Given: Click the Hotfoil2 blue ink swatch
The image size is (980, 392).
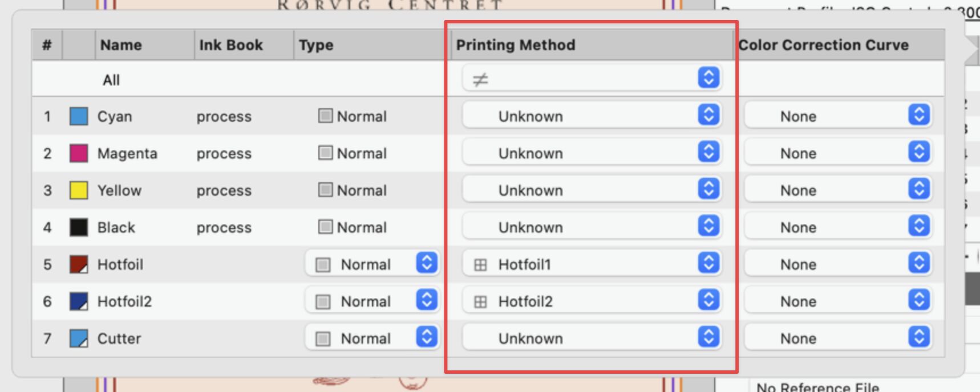Looking at the screenshot, I should point(79,301).
